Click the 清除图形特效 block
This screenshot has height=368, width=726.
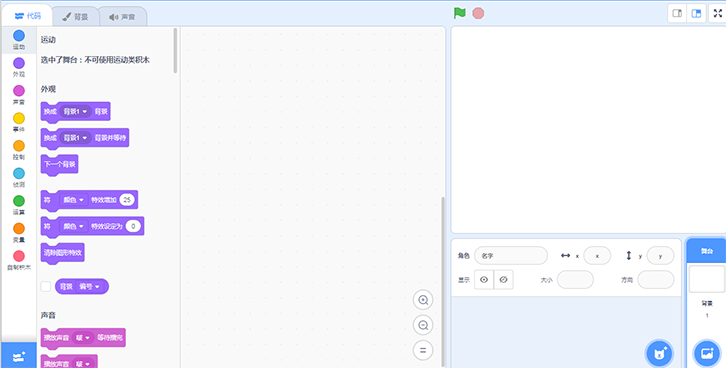pyautogui.click(x=63, y=253)
